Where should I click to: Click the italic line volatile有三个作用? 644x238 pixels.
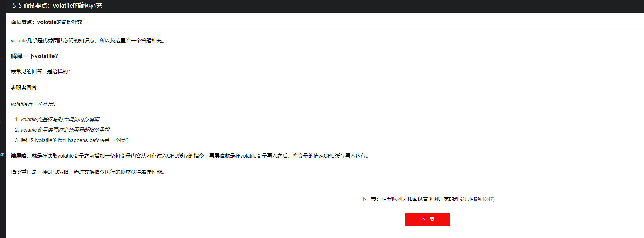(33, 104)
